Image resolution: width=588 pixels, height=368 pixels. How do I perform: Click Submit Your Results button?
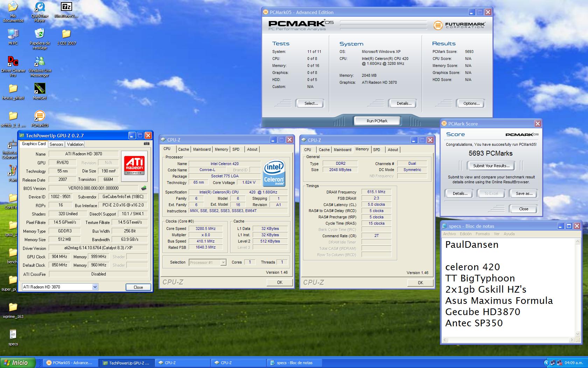coord(491,166)
